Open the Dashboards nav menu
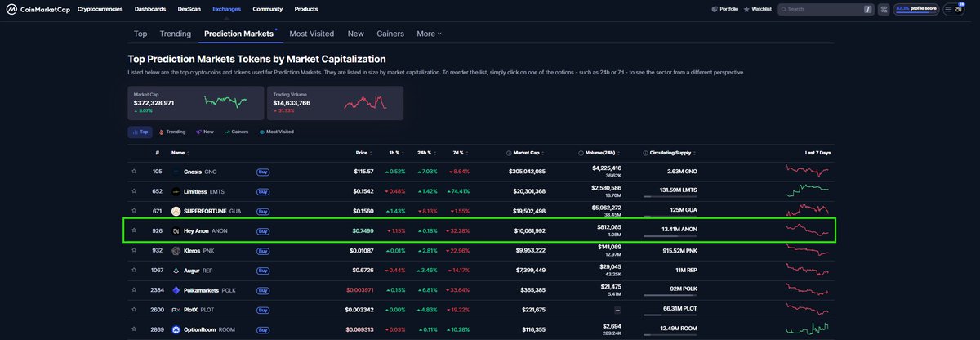Image resolution: width=980 pixels, height=340 pixels. tap(150, 9)
